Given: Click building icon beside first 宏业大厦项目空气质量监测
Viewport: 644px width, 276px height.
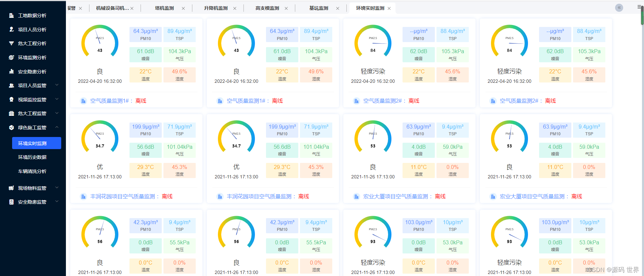Looking at the screenshot, I should pyautogui.click(x=356, y=197).
